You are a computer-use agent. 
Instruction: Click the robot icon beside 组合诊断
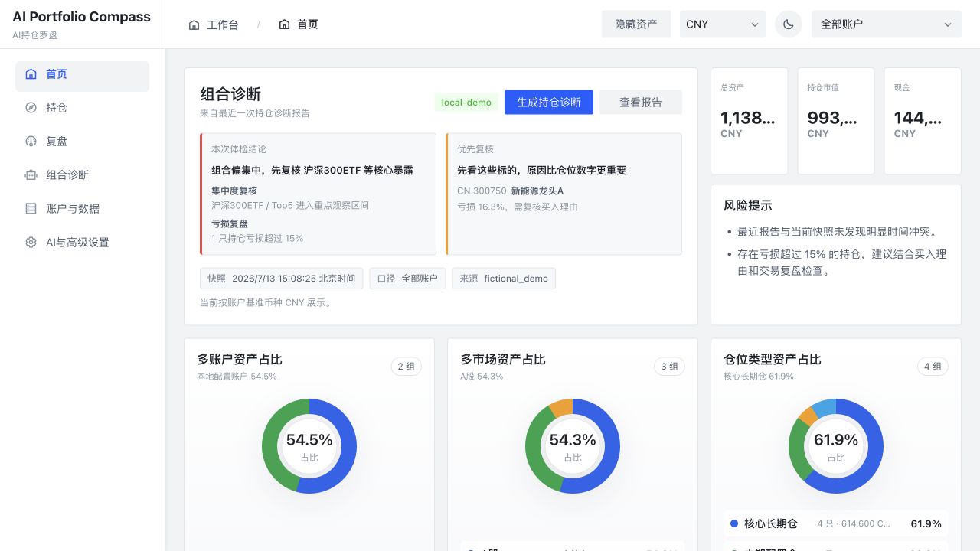pos(31,175)
